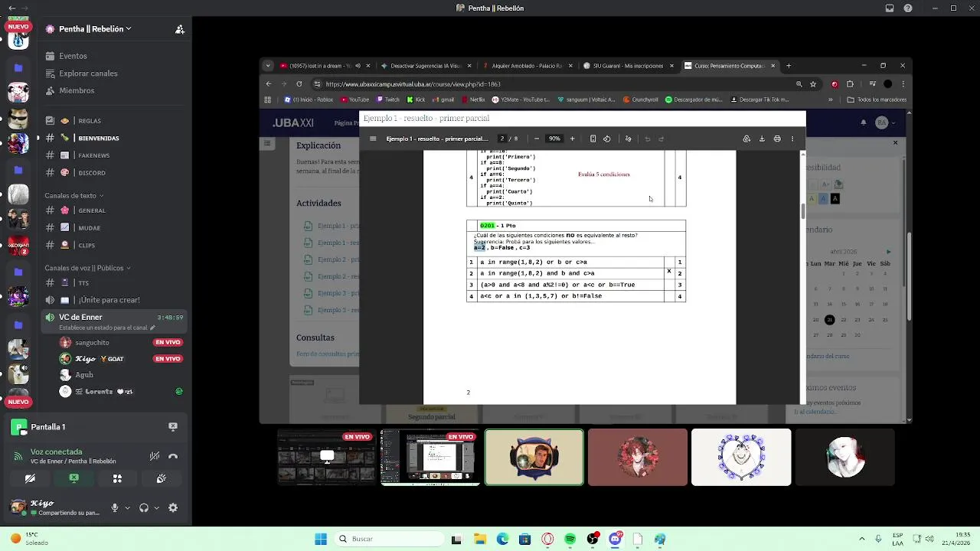The image size is (980, 551).
Task: Open the Crunchyroll bookmark
Action: coord(641,99)
